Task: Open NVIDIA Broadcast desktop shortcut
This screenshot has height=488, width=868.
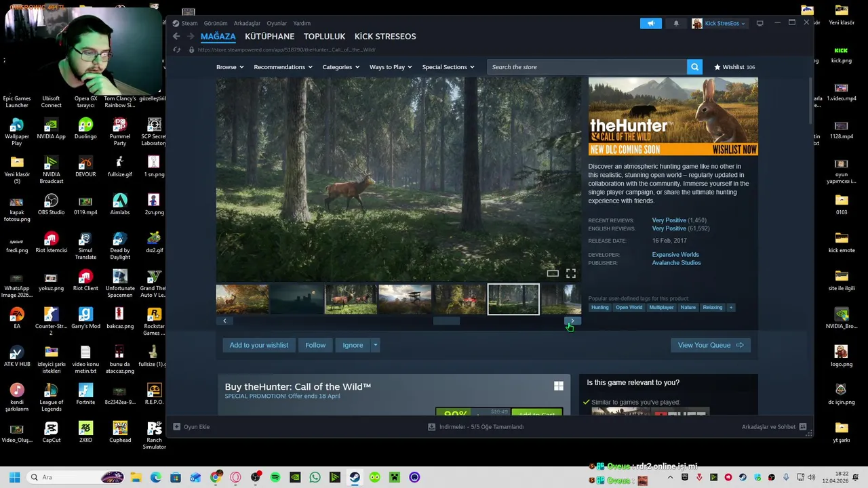Action: click(x=52, y=169)
